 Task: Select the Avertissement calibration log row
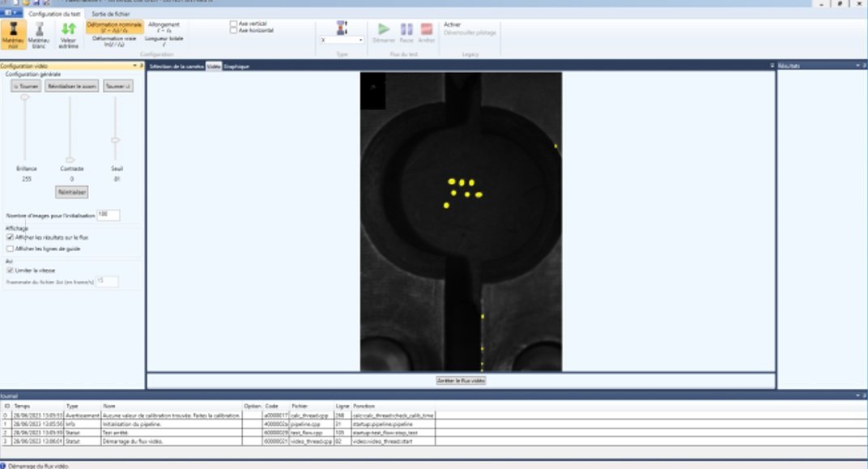218,416
